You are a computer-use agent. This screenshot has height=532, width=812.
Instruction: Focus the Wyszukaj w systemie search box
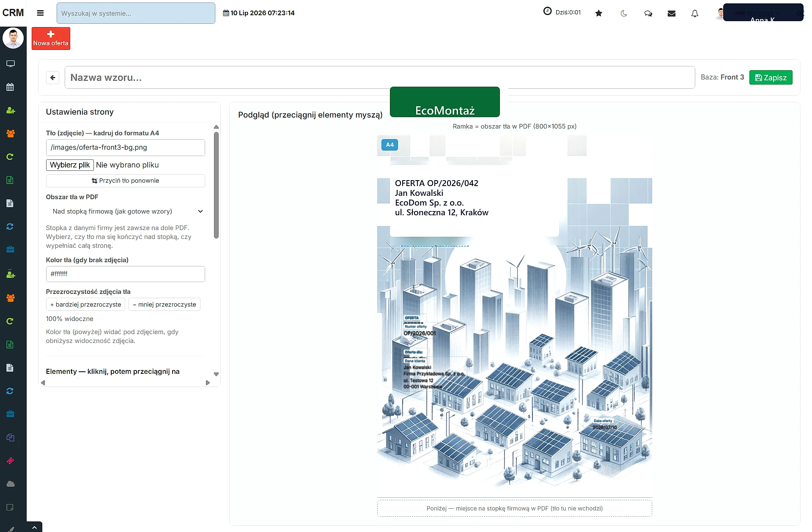click(136, 13)
